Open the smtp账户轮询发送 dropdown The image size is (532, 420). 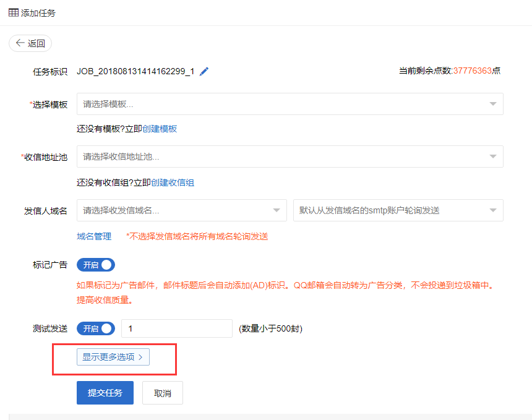pos(398,210)
